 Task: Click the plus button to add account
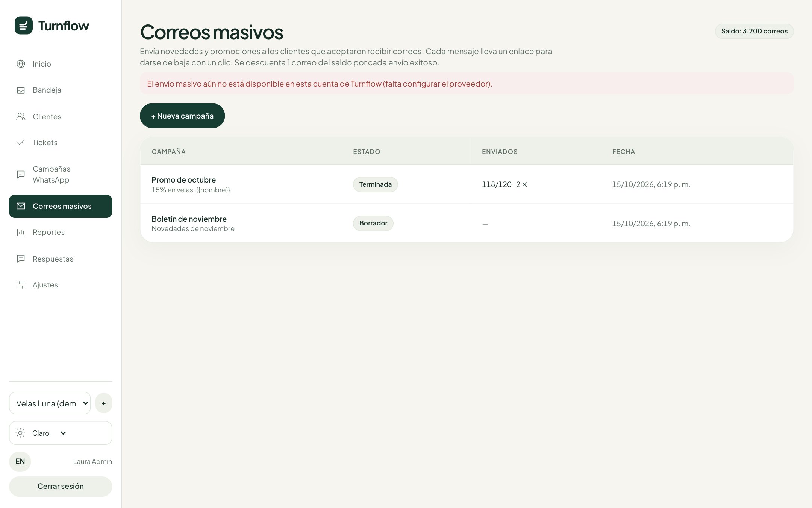point(104,403)
